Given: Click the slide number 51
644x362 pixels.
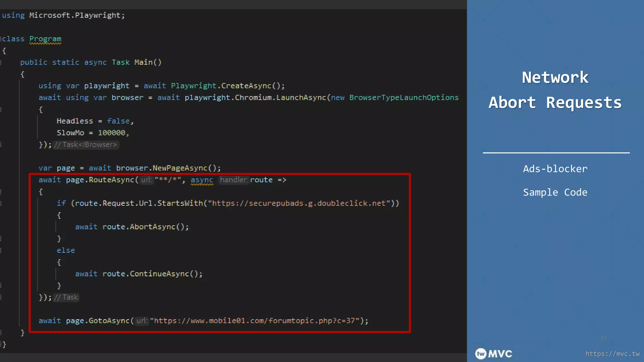Looking at the screenshot, I should [x=603, y=338].
